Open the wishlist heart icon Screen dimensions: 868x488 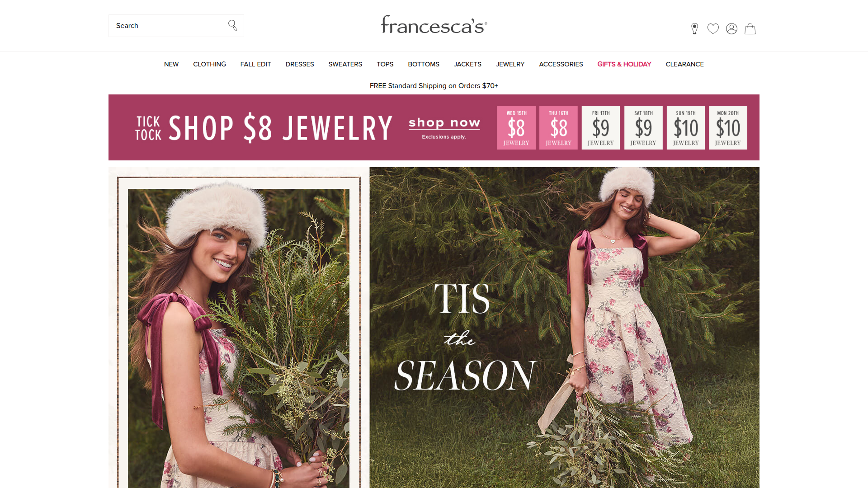tap(713, 28)
